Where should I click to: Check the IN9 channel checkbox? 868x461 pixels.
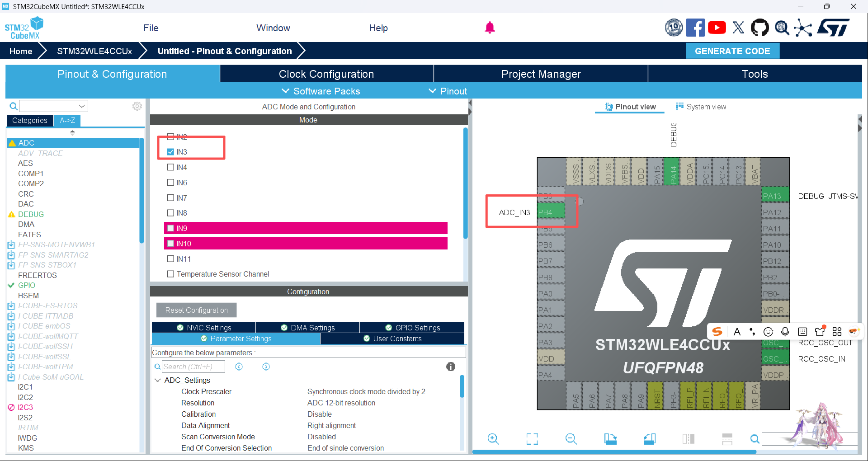[x=170, y=228]
